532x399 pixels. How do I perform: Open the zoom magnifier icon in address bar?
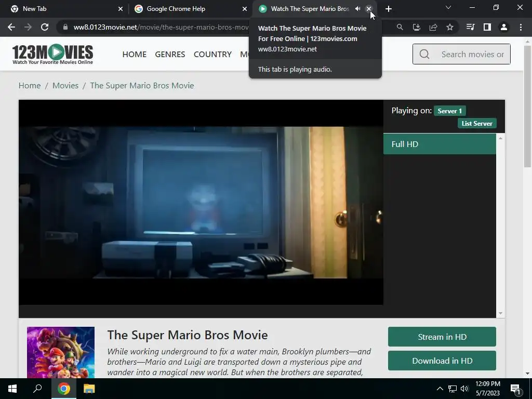(x=400, y=27)
